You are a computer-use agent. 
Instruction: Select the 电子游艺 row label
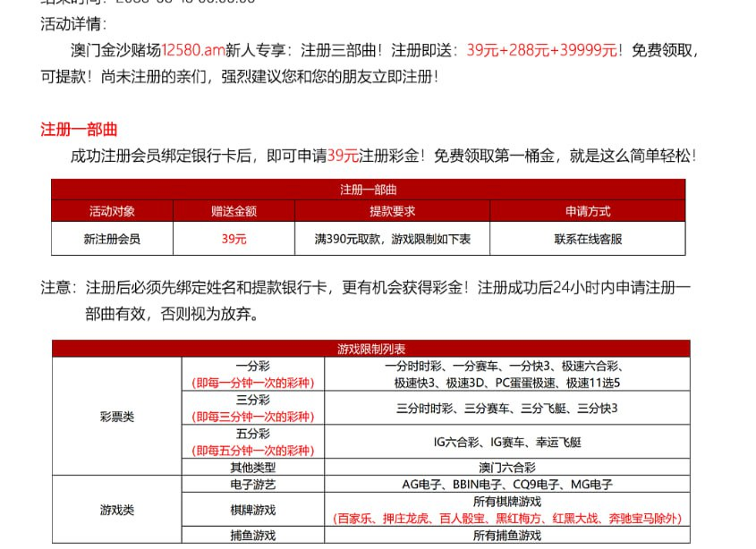252,484
